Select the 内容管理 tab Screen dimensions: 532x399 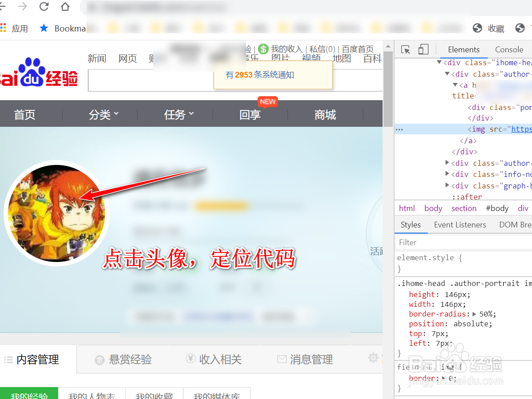click(38, 360)
